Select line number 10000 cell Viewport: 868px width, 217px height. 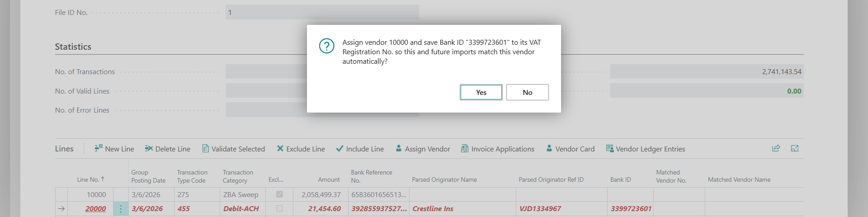[x=90, y=194]
